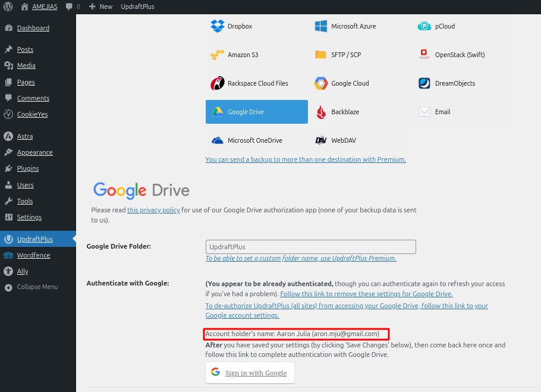Select the Dropbox storage icon
541x392 pixels.
217,26
